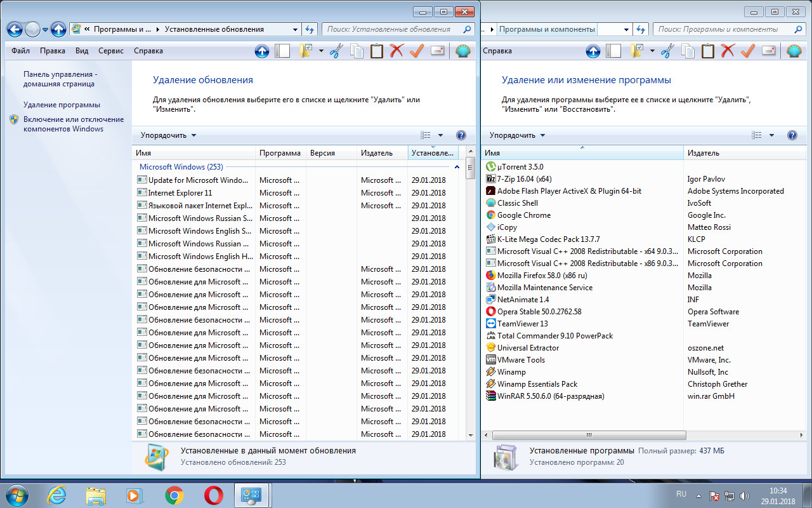Click the Paste clipboard in updates window toolbar

coord(377,51)
